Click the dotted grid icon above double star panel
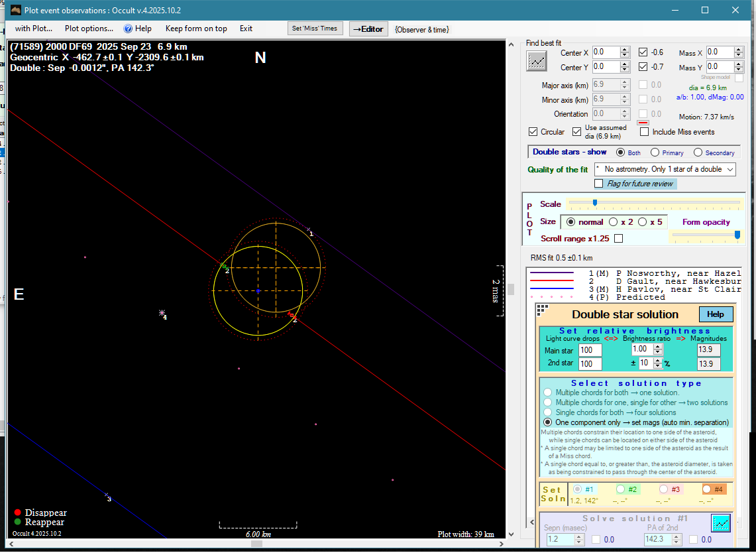This screenshot has width=756, height=553. (x=542, y=310)
